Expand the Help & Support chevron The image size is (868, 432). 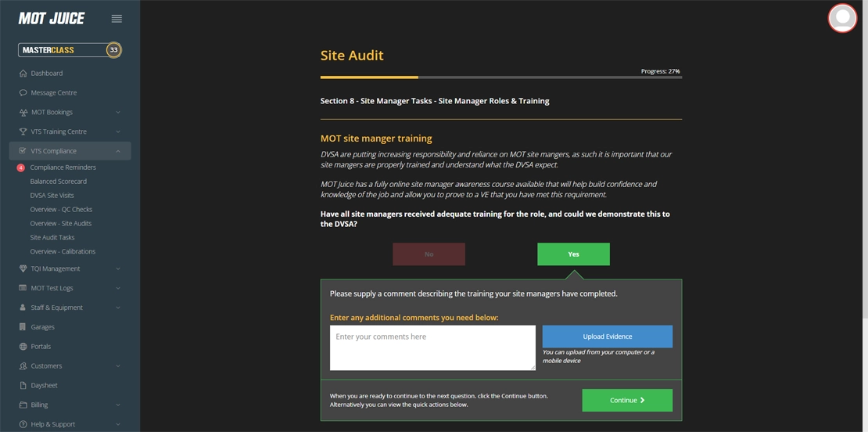coord(118,424)
